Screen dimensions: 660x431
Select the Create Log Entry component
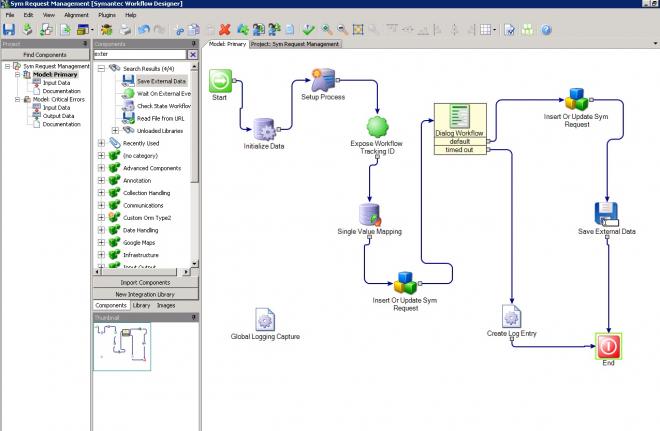(x=511, y=316)
